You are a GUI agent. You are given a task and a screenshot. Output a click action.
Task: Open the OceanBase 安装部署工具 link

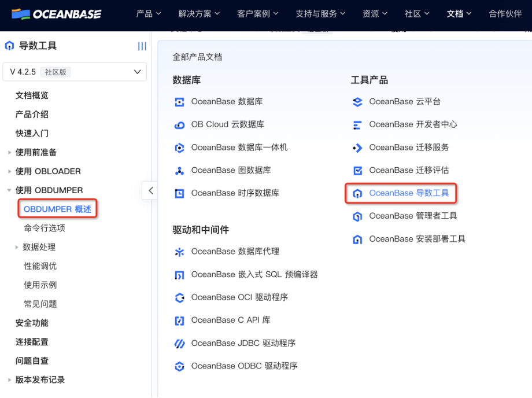(x=417, y=239)
